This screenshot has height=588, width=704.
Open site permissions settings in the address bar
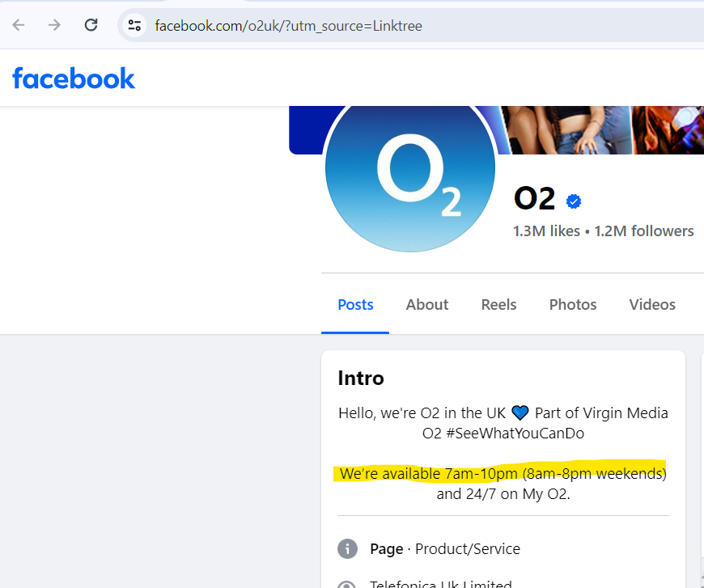134,24
